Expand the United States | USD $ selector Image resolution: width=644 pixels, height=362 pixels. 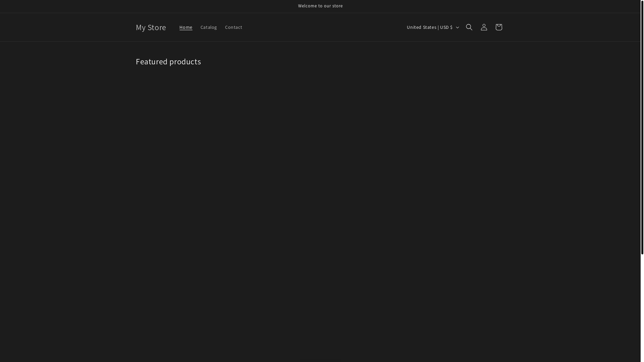[432, 27]
